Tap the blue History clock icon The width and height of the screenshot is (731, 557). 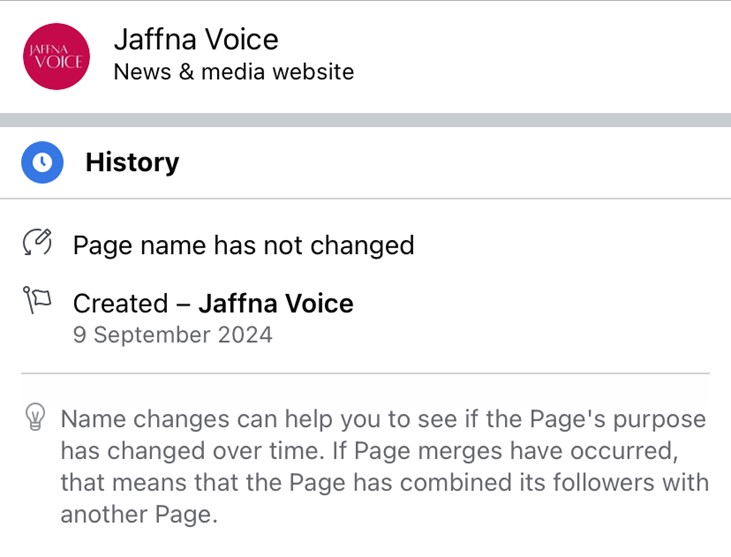(x=42, y=162)
